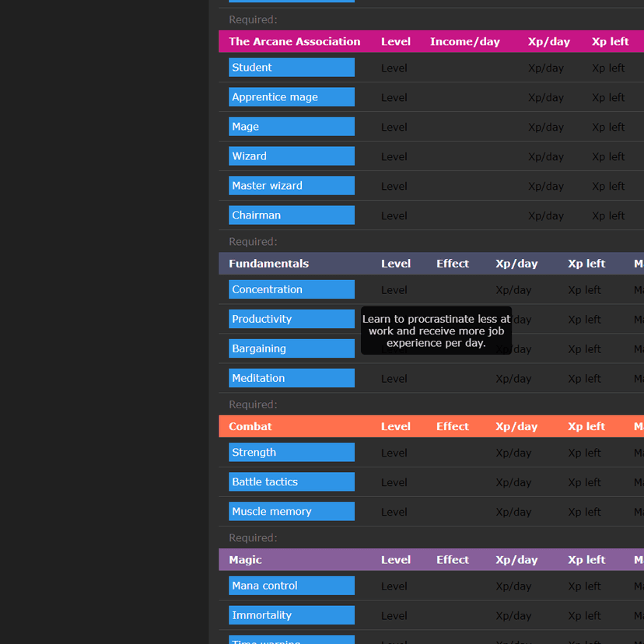Train the Strength skill
This screenshot has width=644, height=644.
(291, 453)
